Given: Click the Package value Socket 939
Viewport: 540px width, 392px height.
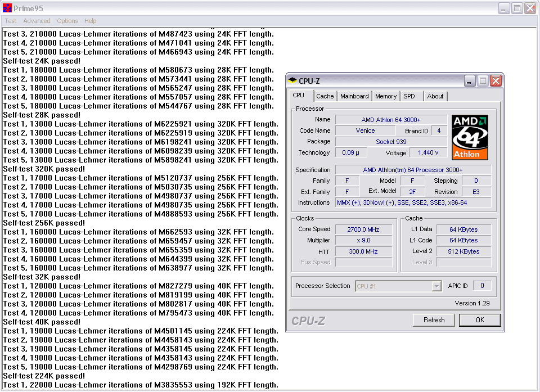Looking at the screenshot, I should click(391, 142).
